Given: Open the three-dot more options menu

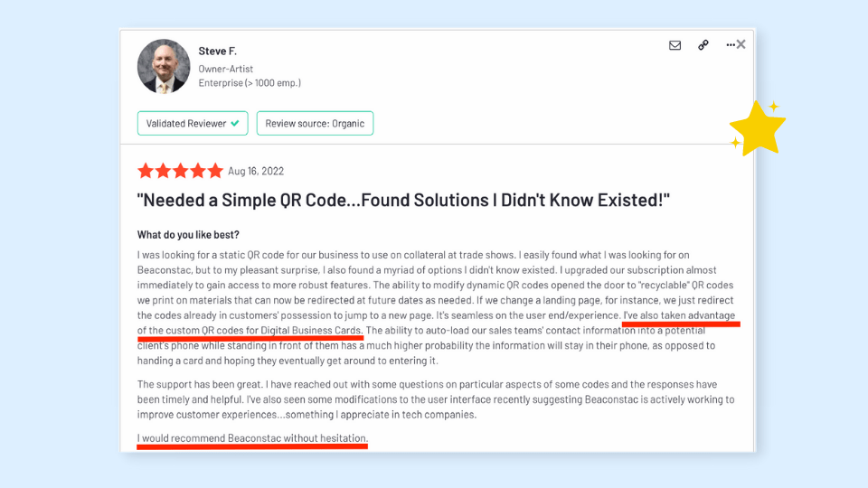Looking at the screenshot, I should click(x=730, y=45).
